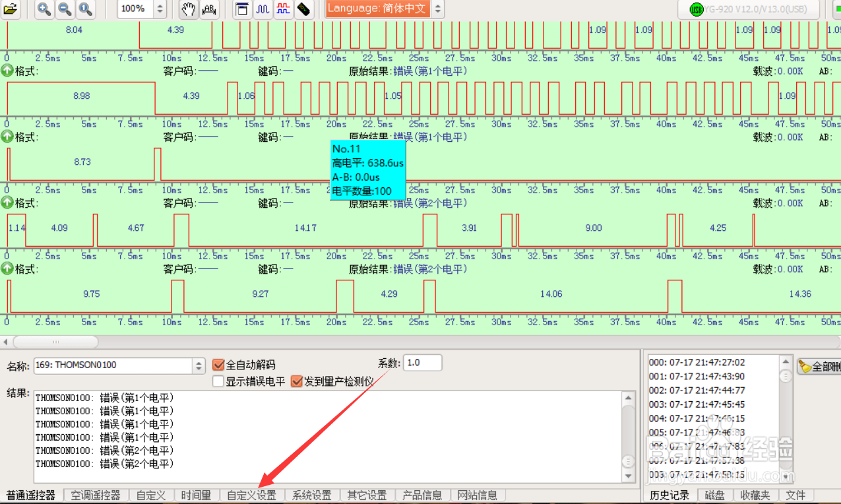
Task: Select history entry 000: 07-17 21:47:27:02
Action: pos(697,362)
